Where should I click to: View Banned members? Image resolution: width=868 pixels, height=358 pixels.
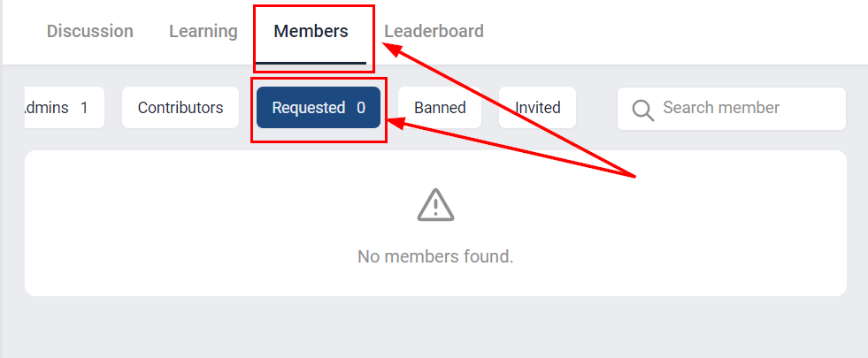pos(440,108)
